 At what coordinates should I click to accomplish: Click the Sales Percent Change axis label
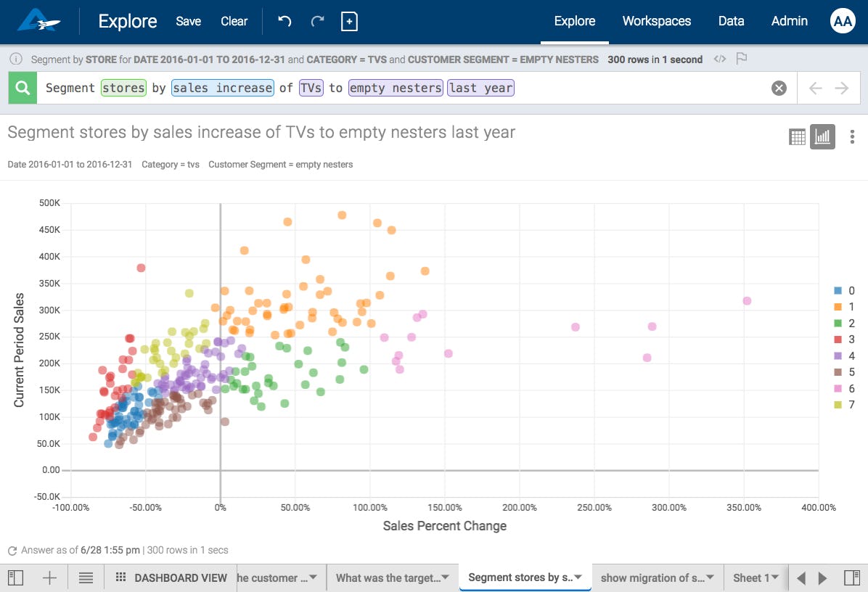pyautogui.click(x=444, y=525)
